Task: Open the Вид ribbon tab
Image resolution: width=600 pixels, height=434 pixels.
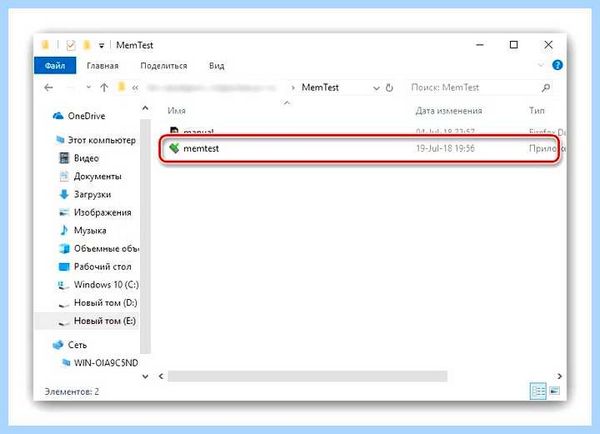Action: 217,66
